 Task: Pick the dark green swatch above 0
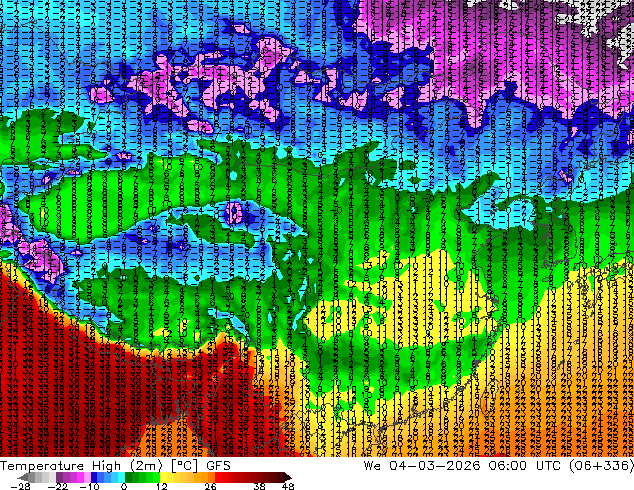(129, 477)
